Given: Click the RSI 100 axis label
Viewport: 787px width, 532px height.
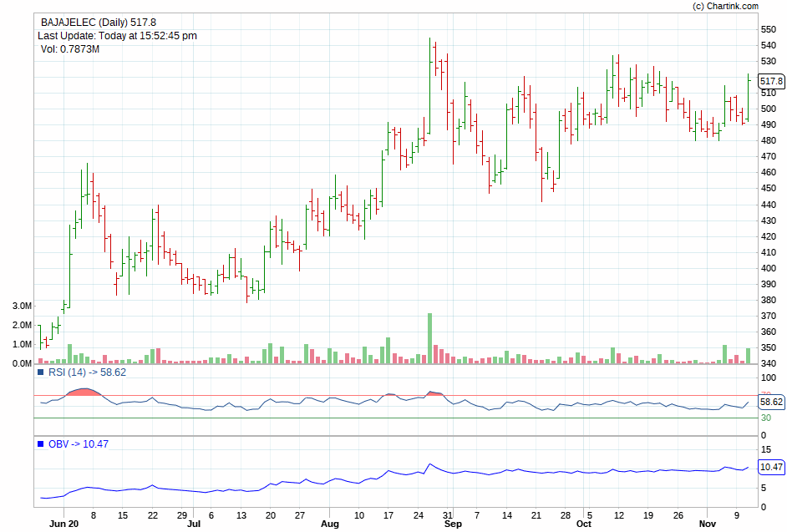Looking at the screenshot, I should tap(769, 378).
